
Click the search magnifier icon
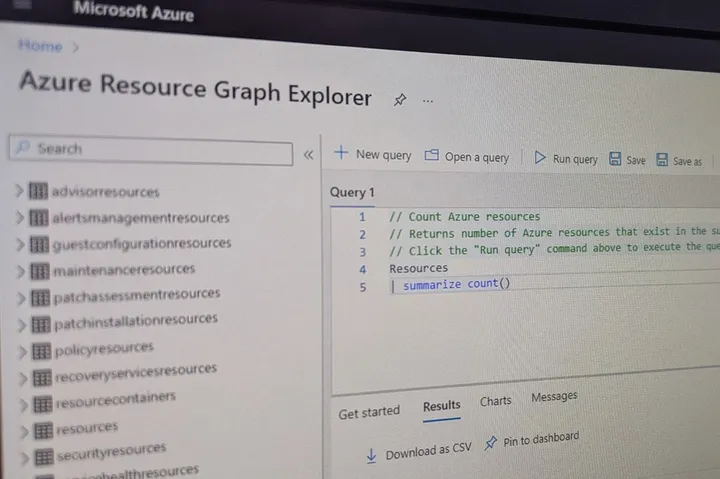click(23, 147)
